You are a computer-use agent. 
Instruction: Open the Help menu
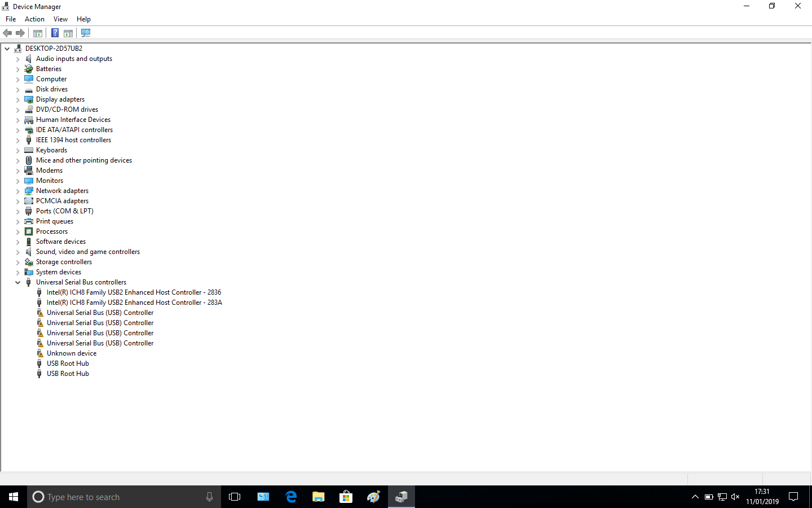[83, 19]
